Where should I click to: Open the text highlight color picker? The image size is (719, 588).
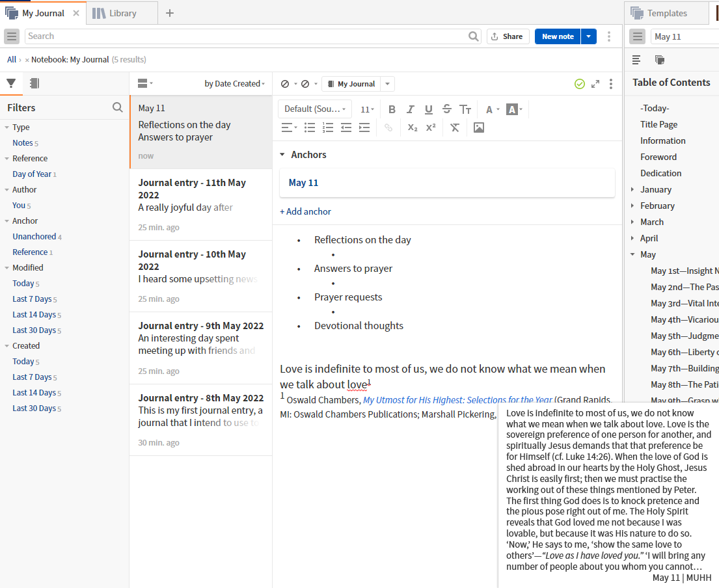click(514, 109)
